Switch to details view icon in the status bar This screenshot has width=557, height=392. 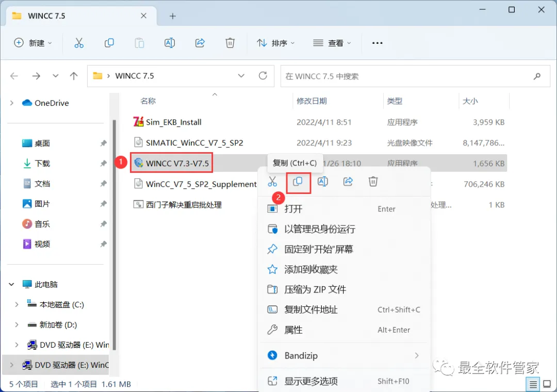(533, 384)
